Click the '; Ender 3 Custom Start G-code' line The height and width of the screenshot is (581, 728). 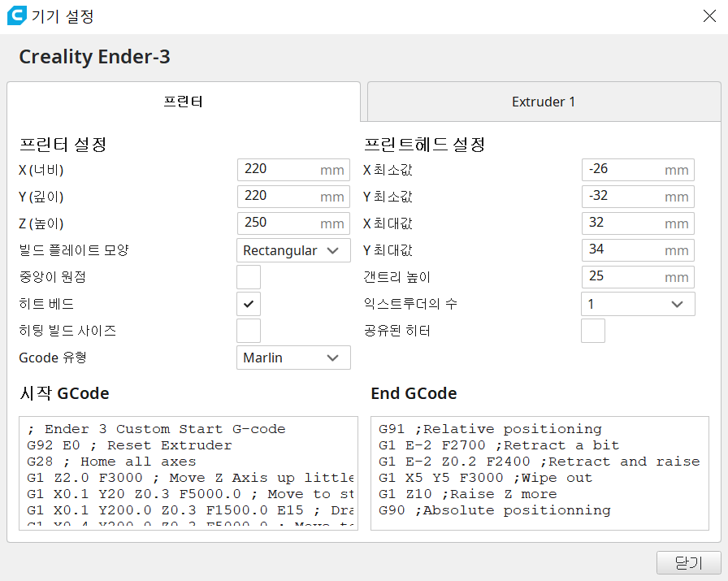click(156, 429)
